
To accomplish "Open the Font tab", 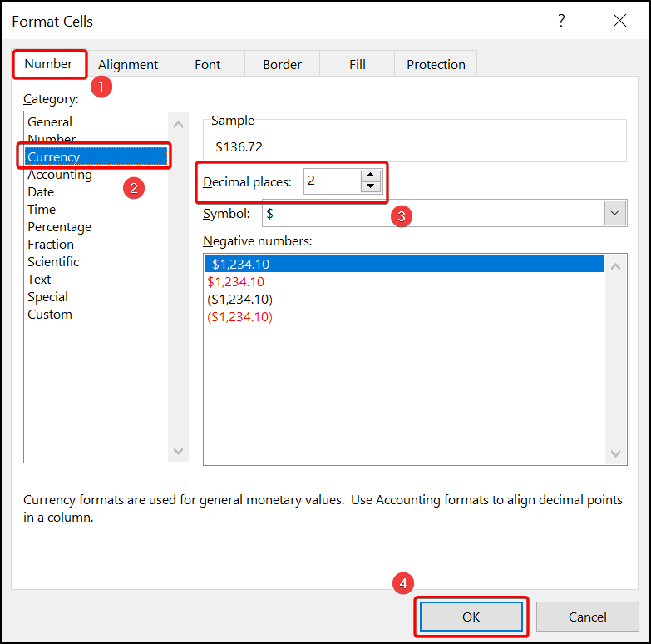I will (208, 64).
